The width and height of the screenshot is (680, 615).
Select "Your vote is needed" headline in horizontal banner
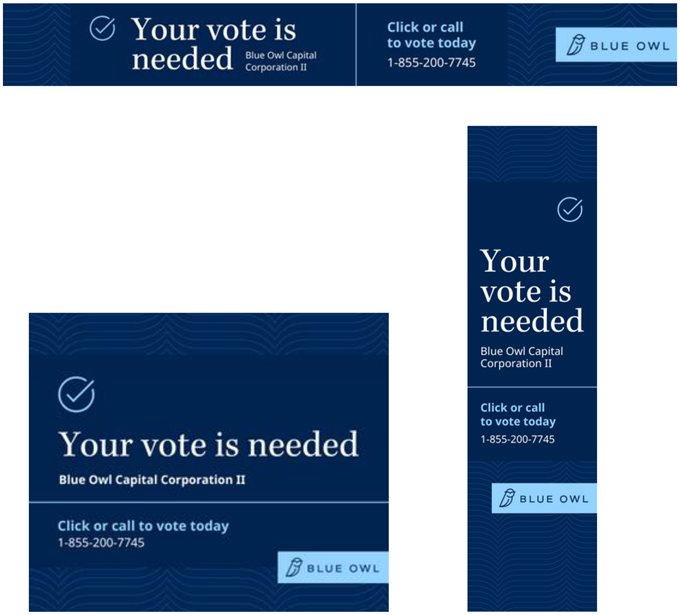[x=213, y=44]
